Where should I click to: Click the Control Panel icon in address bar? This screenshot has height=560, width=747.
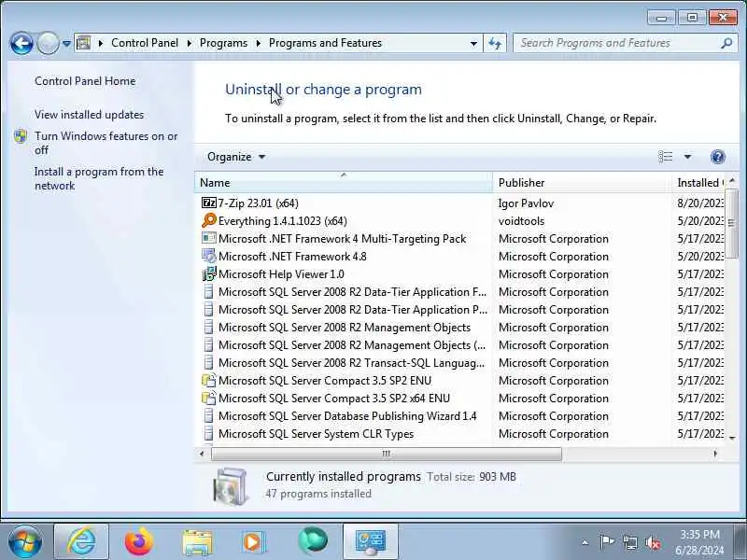tap(83, 43)
